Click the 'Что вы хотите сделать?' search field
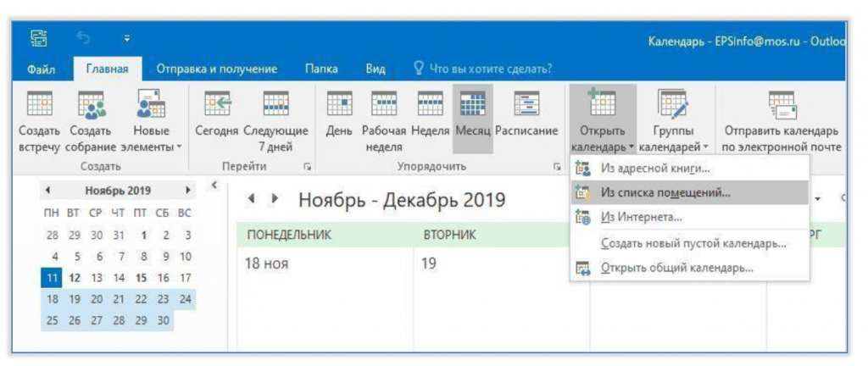 492,69
